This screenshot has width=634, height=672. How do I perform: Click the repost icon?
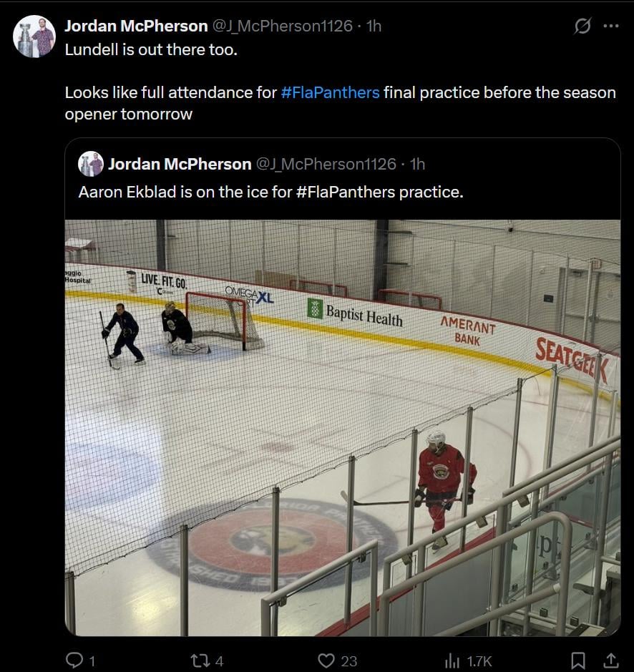200,661
